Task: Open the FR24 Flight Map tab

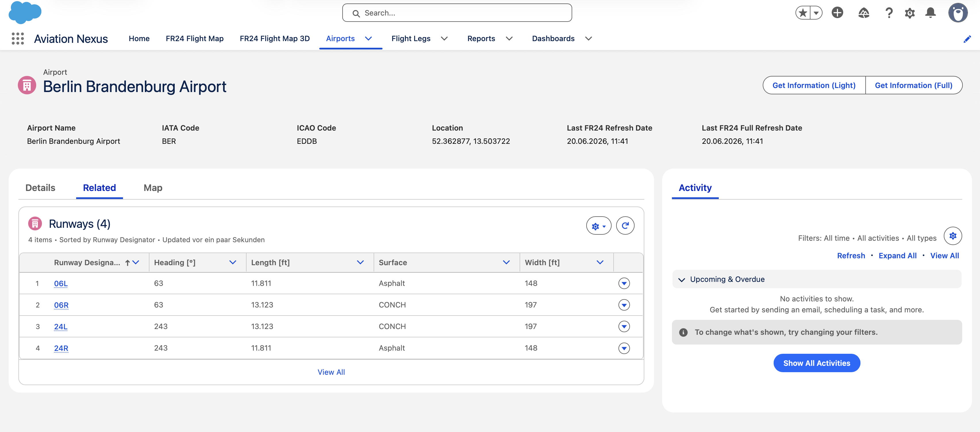Action: click(194, 39)
